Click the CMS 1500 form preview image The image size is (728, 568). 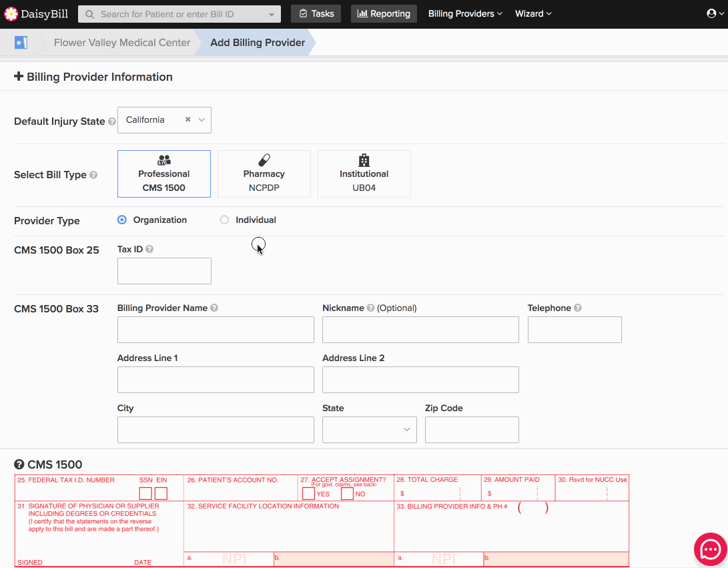322,521
